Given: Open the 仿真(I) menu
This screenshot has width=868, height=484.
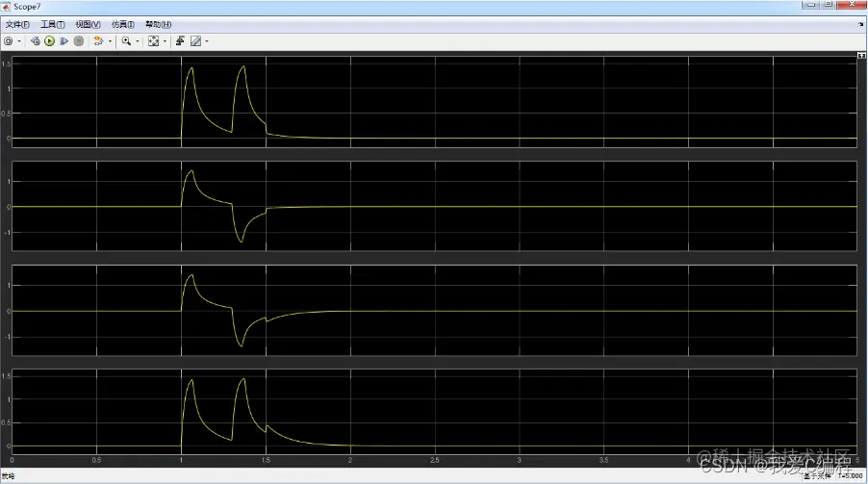Looking at the screenshot, I should (123, 24).
